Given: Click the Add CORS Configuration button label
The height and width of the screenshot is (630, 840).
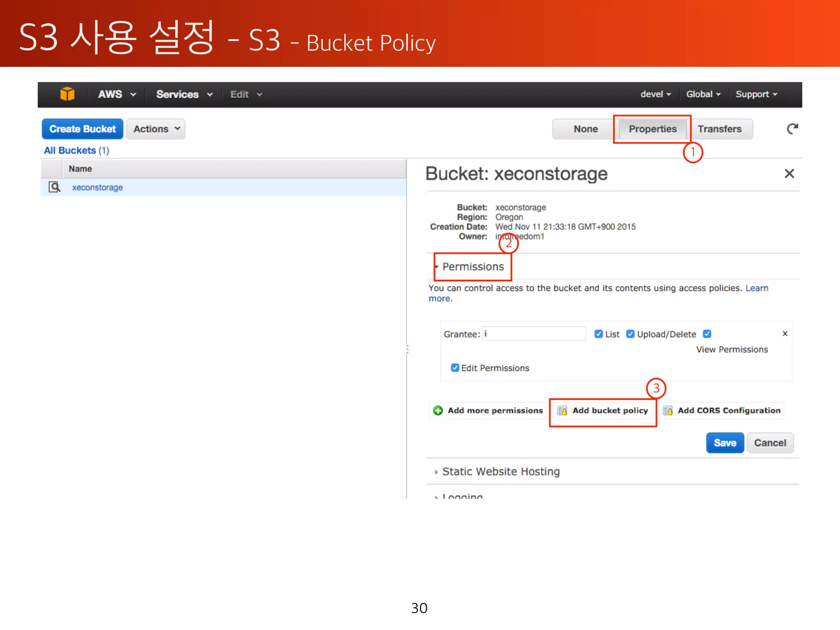Looking at the screenshot, I should pos(729,411).
